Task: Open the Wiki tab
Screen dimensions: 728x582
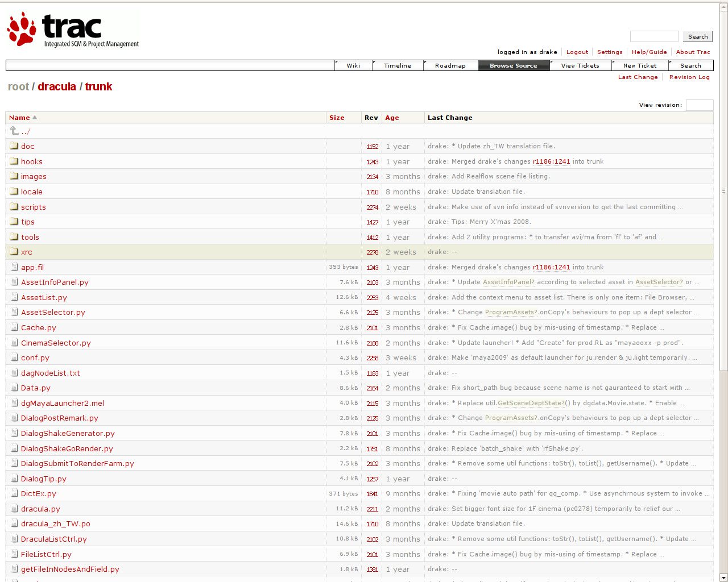Action: pyautogui.click(x=353, y=65)
